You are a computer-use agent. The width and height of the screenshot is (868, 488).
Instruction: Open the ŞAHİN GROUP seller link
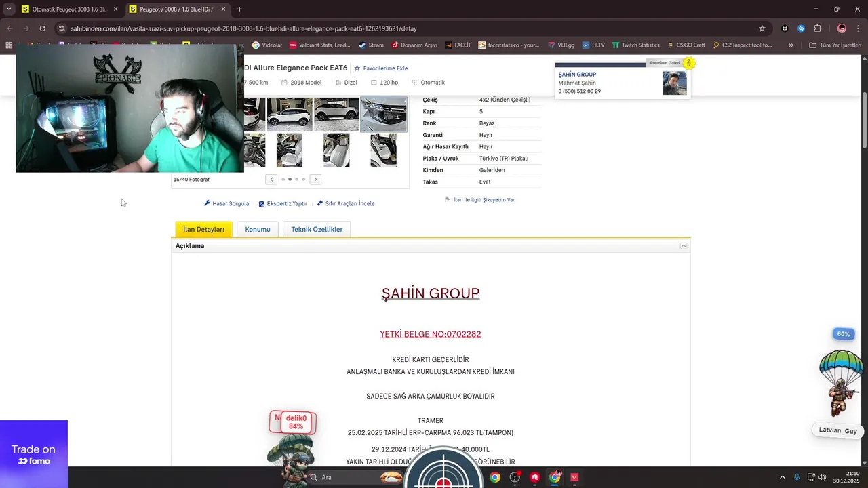click(577, 75)
